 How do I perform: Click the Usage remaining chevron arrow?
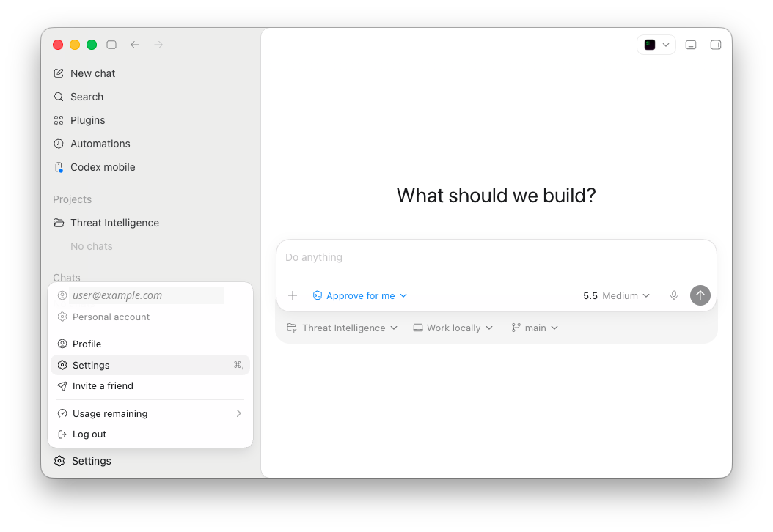pos(238,413)
